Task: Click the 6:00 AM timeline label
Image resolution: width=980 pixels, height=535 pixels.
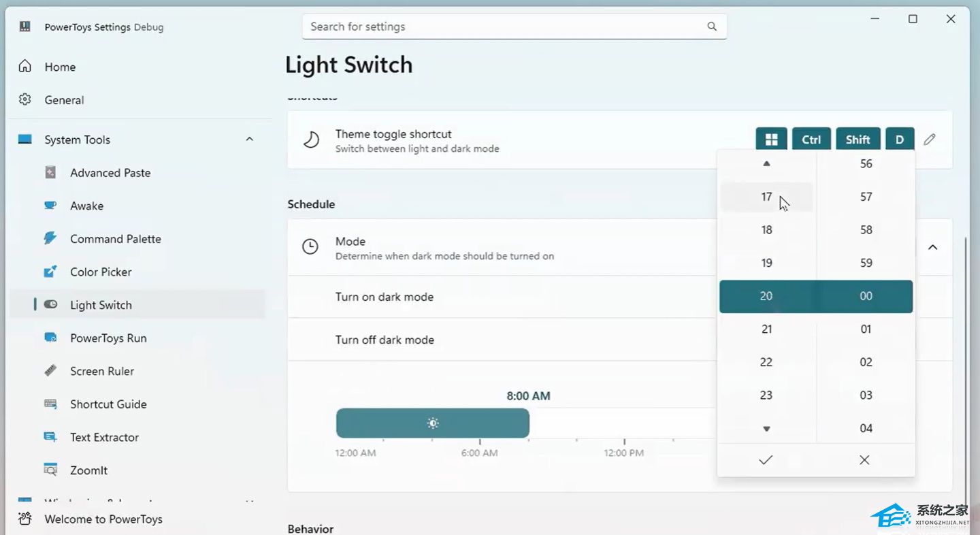Action: pos(480,453)
